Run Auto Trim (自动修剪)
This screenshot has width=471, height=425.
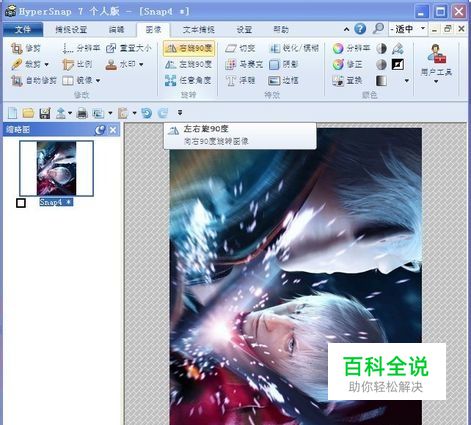(x=33, y=80)
